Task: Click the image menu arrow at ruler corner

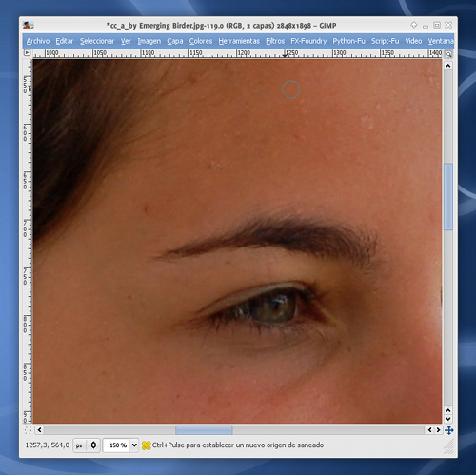Action: (27, 53)
